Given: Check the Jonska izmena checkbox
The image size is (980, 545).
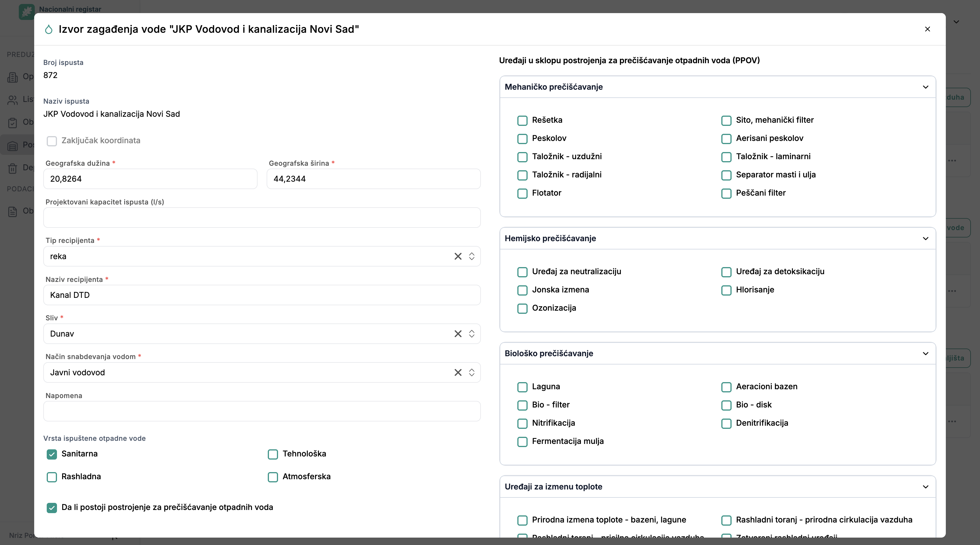Looking at the screenshot, I should point(522,290).
